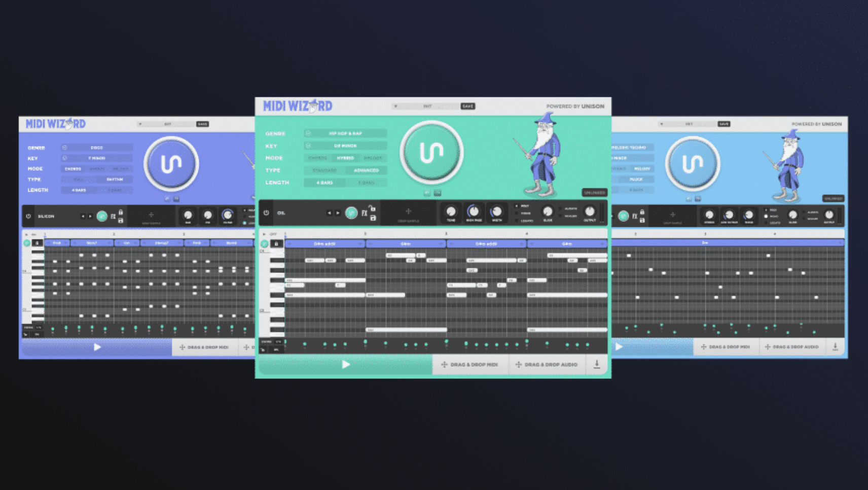
Task: Toggle synth power button in green window
Action: pos(266,213)
